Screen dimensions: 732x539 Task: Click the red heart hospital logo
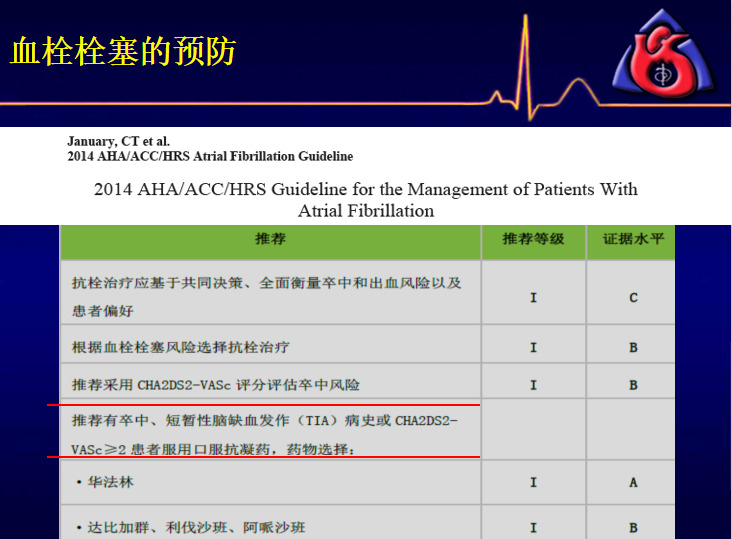[663, 55]
